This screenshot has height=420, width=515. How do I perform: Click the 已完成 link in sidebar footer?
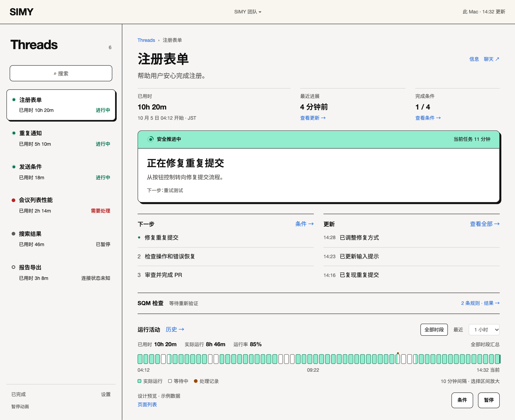[x=19, y=394]
